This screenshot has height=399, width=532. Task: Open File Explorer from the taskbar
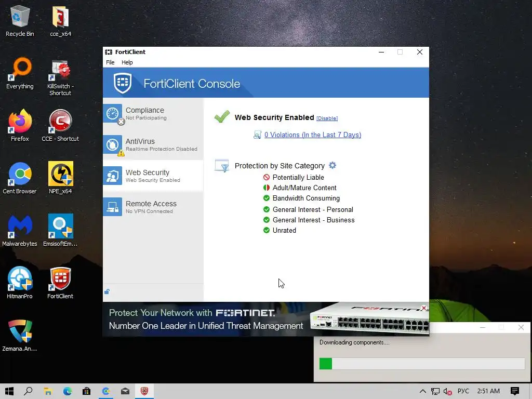click(x=48, y=391)
